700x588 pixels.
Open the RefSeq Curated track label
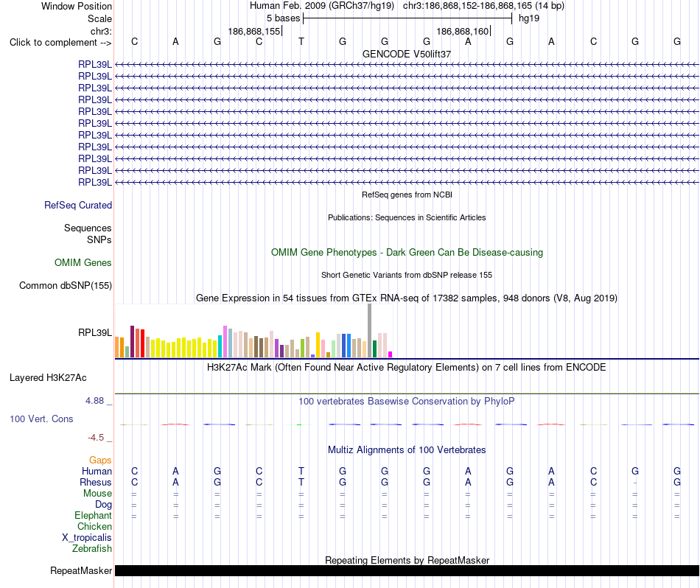point(78,206)
